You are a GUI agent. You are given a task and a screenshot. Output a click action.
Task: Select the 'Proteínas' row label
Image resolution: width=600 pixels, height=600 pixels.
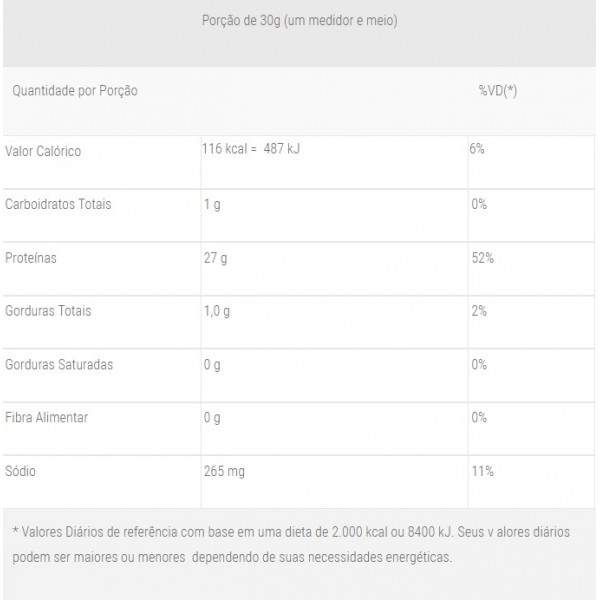[x=32, y=258]
